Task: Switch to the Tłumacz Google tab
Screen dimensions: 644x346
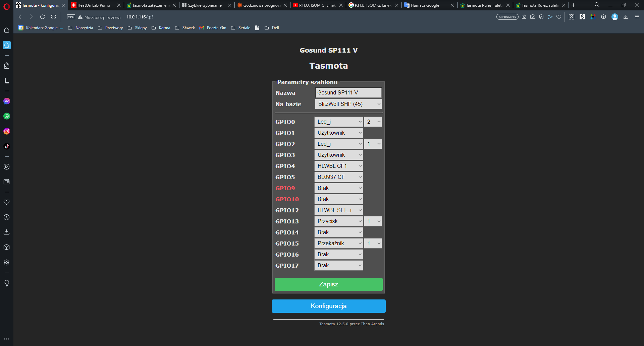Action: pos(425,5)
